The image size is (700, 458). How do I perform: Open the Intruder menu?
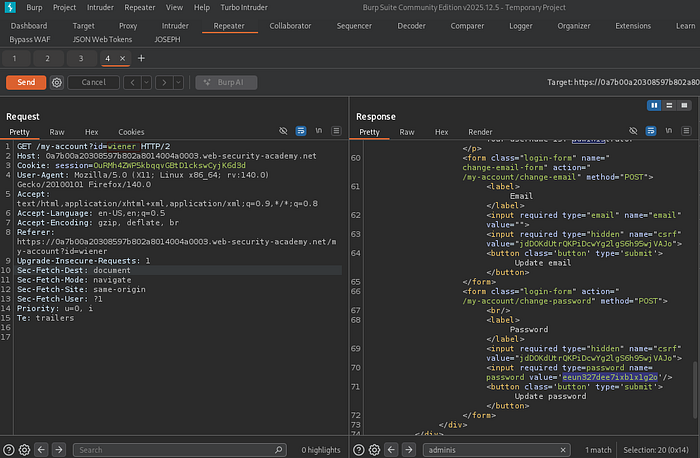(100, 8)
